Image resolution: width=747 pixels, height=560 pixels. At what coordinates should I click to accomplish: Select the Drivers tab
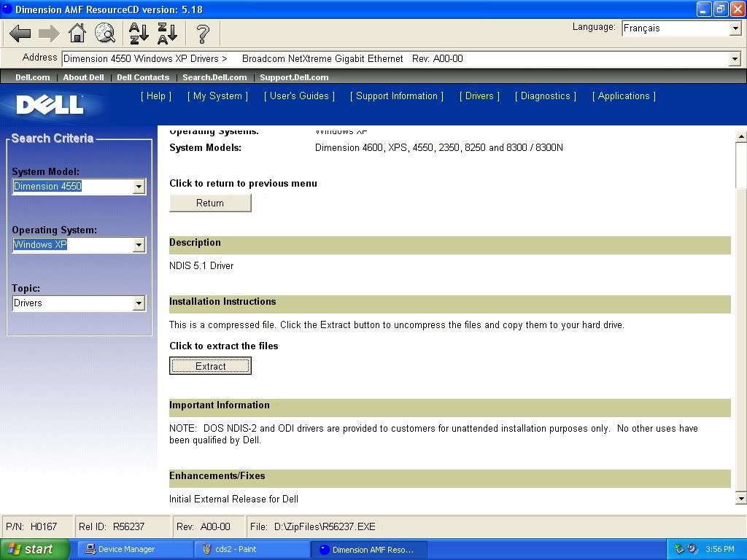[479, 96]
